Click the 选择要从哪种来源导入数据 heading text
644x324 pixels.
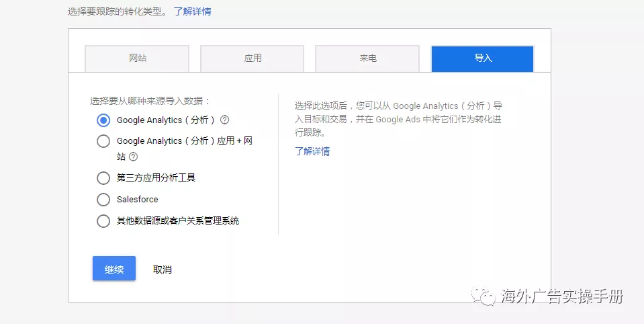click(x=150, y=101)
